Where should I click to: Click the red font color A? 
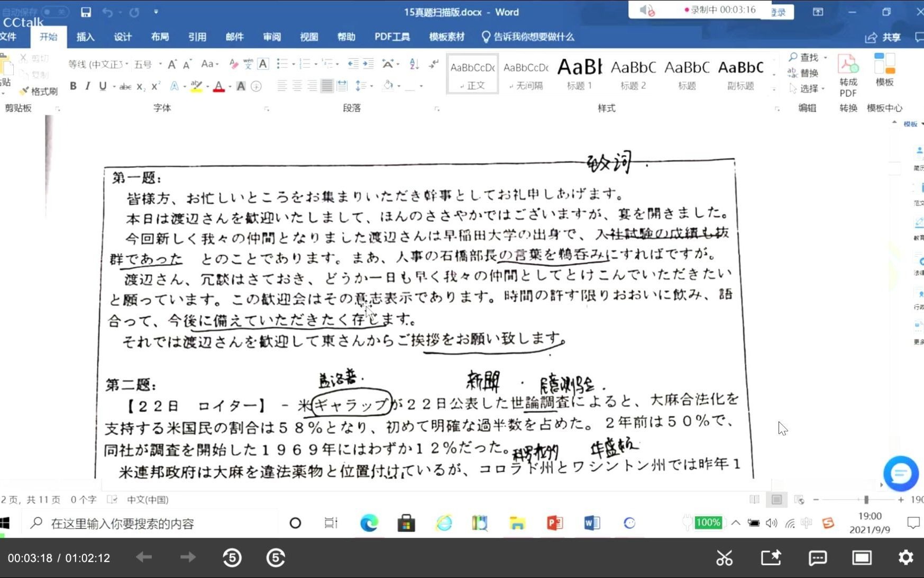pos(218,86)
